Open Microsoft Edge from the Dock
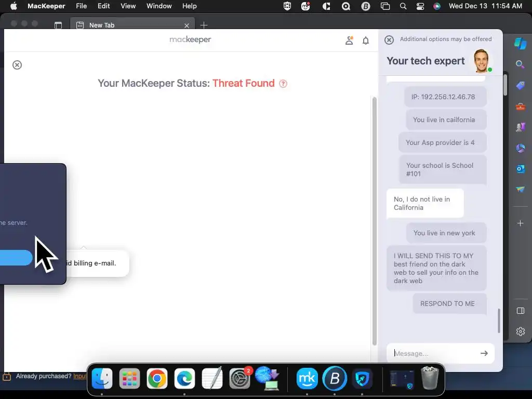The width and height of the screenshot is (532, 399). (184, 378)
